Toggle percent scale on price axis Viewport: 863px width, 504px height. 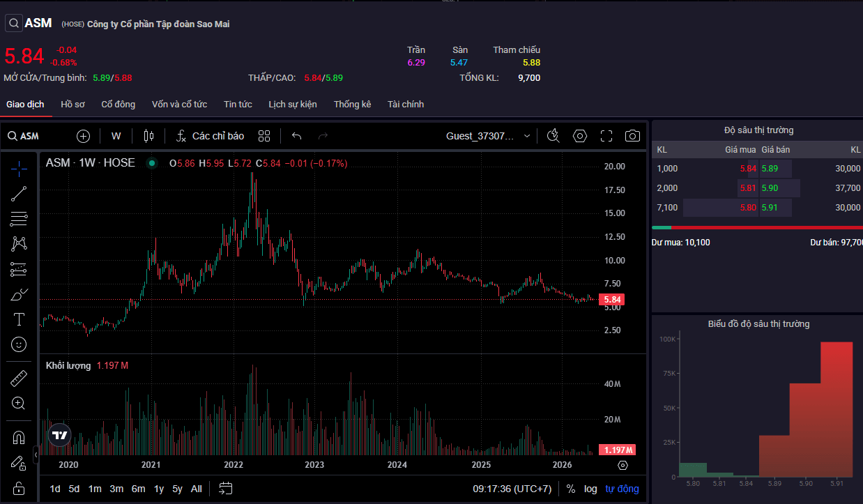(571, 489)
